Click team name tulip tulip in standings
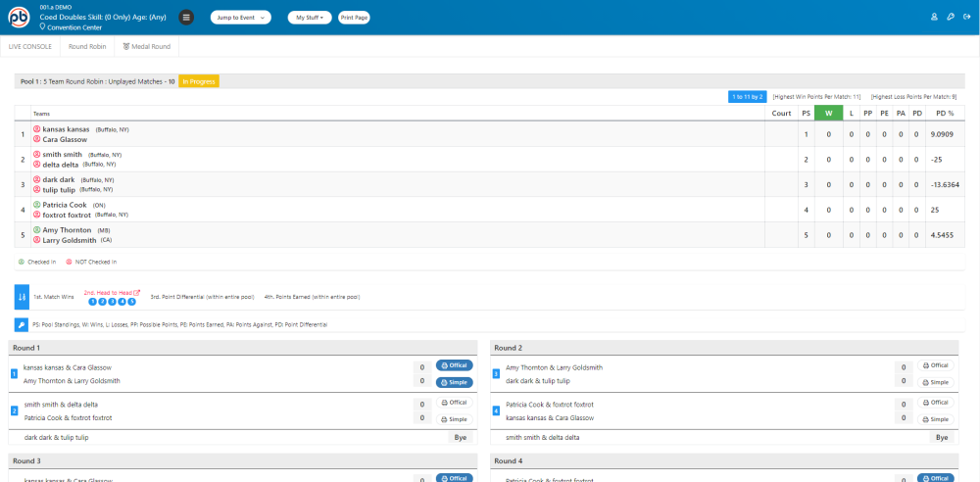The height and width of the screenshot is (482, 980). [60, 189]
